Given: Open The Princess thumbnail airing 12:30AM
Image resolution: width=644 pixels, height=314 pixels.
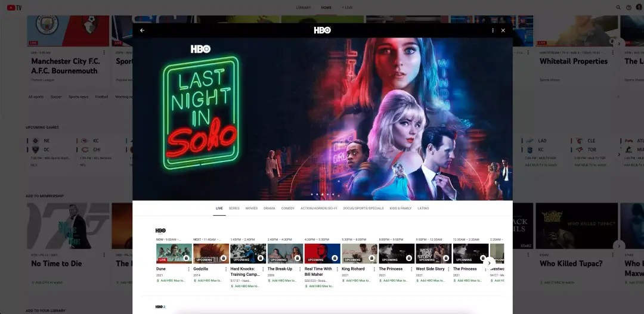Looking at the screenshot, I should (x=470, y=253).
